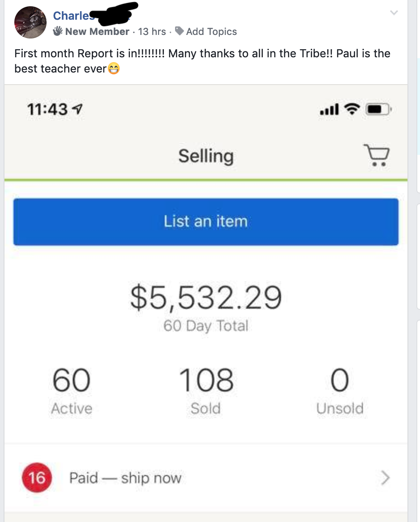Click the red 16 notification badge
Image resolution: width=420 pixels, height=522 pixels.
[37, 477]
